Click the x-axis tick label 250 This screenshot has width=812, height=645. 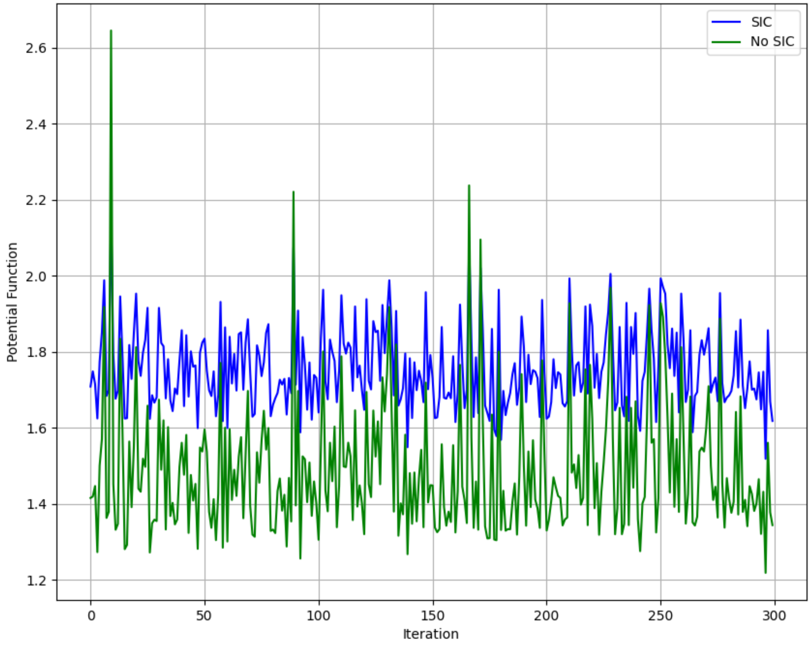point(660,616)
